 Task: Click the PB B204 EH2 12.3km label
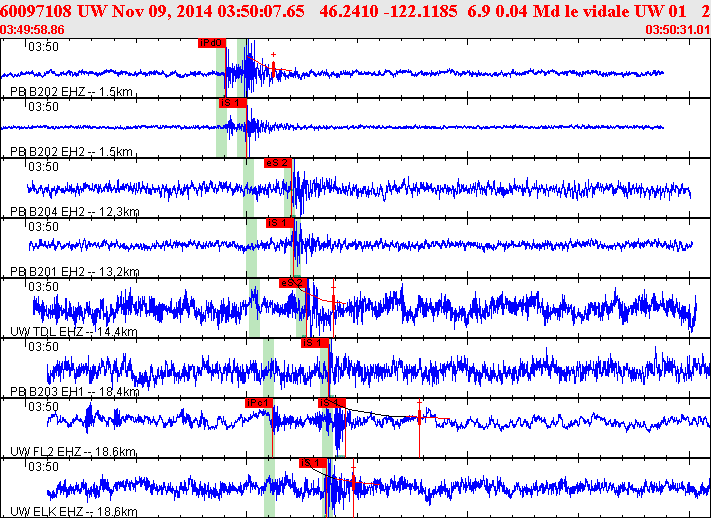point(74,212)
